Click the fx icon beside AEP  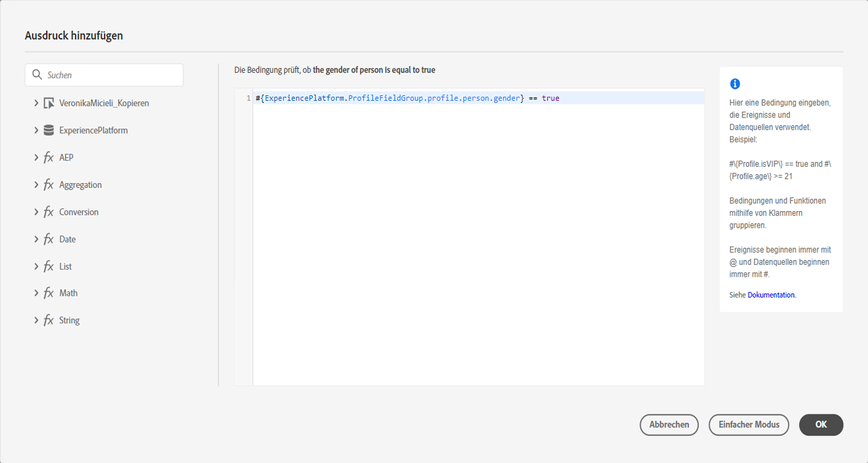[48, 157]
